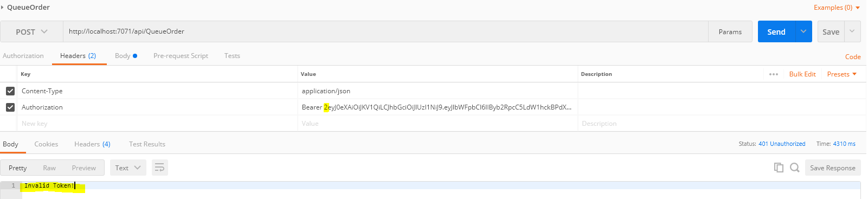Send the request

(x=776, y=31)
